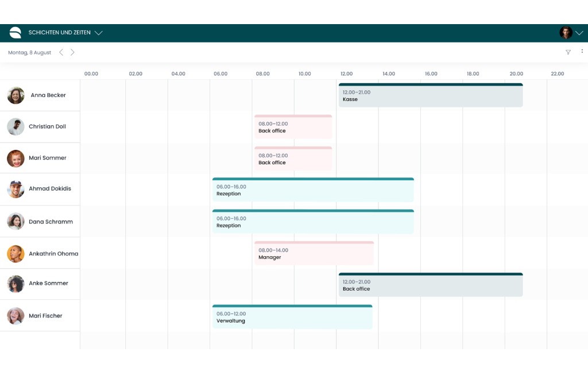Click the 00.00 time header
This screenshot has height=371, width=588.
pyautogui.click(x=91, y=74)
